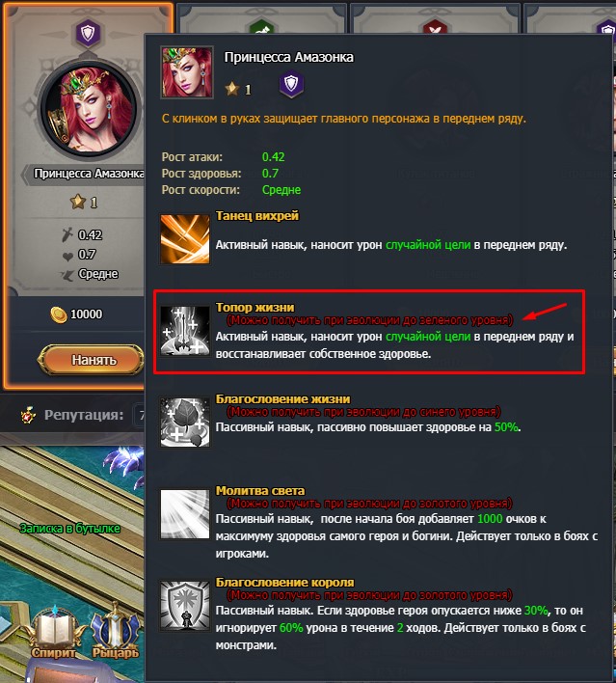
Task: Click the Записка в бутылке label
Action: (69, 529)
